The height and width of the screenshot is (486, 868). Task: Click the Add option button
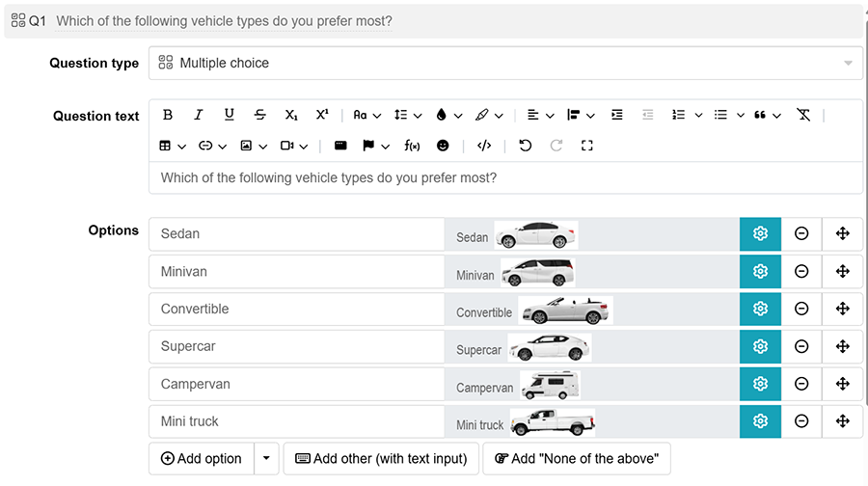tap(202, 458)
